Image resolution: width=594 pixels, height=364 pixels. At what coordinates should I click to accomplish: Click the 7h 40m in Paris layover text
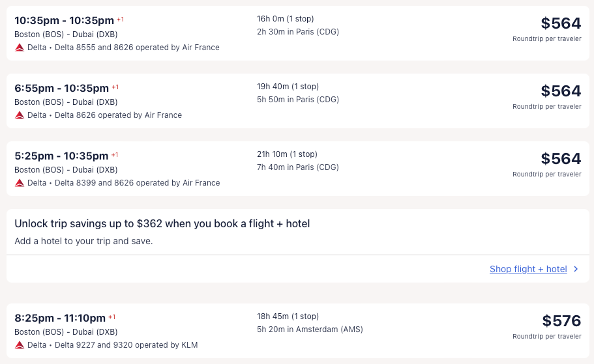point(298,167)
